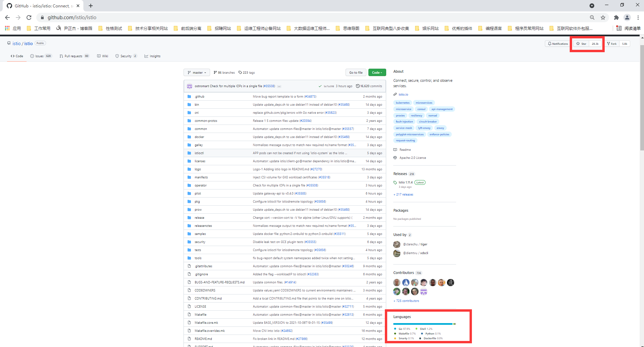Open the Notifications bell button
Image resolution: width=644 pixels, height=347 pixels.
click(558, 44)
